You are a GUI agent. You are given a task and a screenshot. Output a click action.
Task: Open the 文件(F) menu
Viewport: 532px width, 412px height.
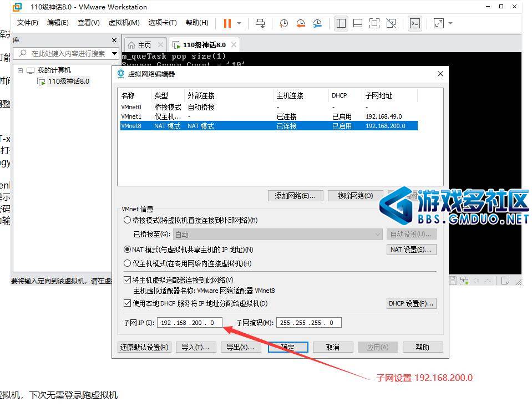(x=28, y=23)
